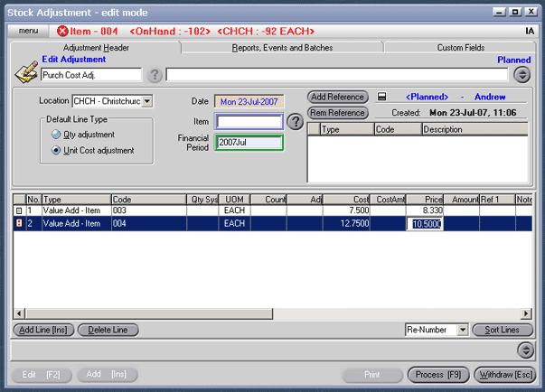Viewport: 545px width, 392px height.
Task: Click the Cost column header
Action: tap(347, 200)
